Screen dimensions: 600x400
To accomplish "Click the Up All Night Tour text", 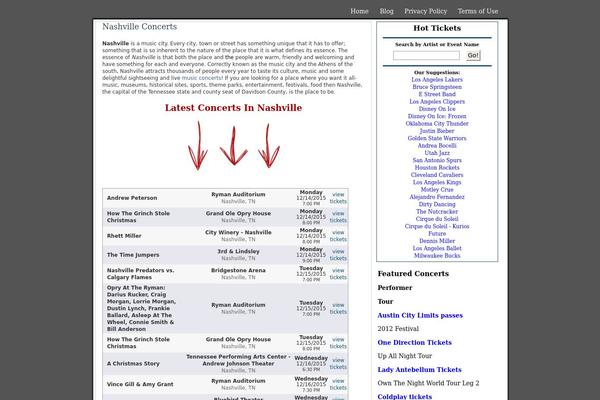I will pyautogui.click(x=404, y=356).
